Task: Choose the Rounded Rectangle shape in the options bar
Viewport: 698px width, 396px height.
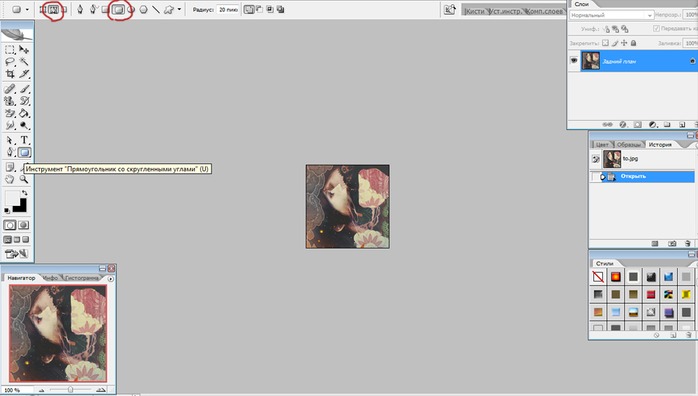Action: click(x=118, y=9)
